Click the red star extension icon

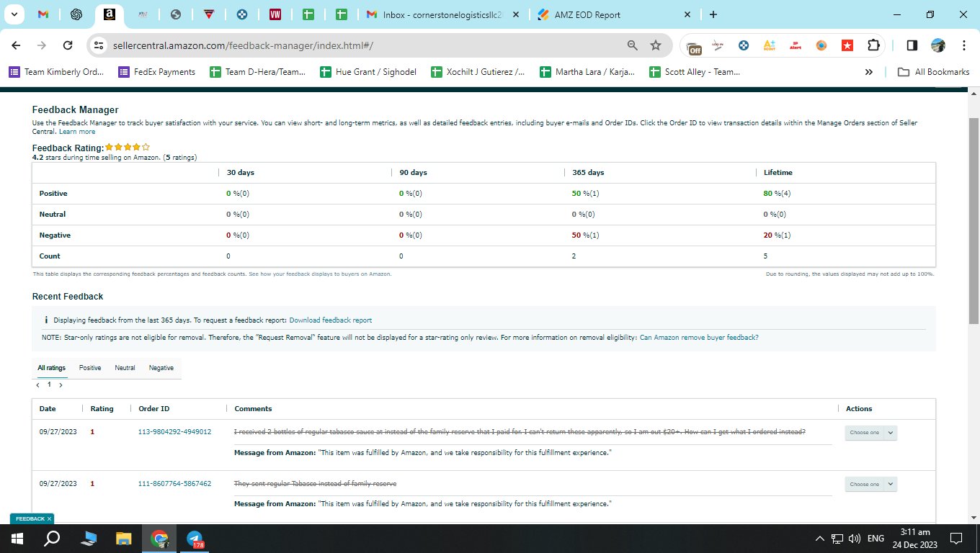coord(847,45)
